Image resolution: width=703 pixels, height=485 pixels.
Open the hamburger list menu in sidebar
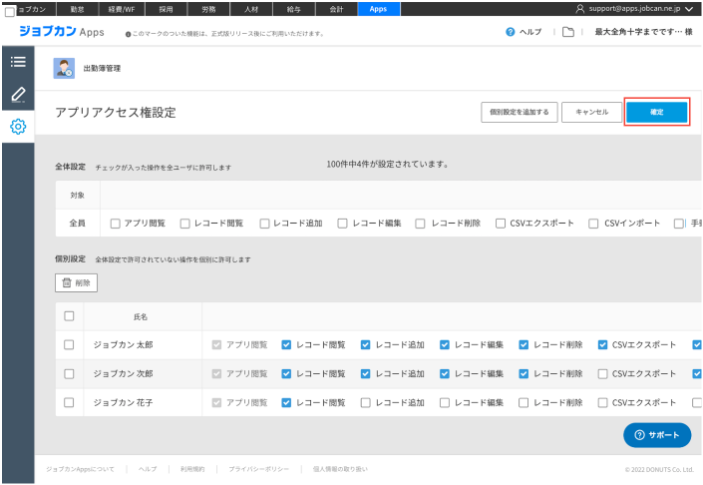click(x=17, y=61)
